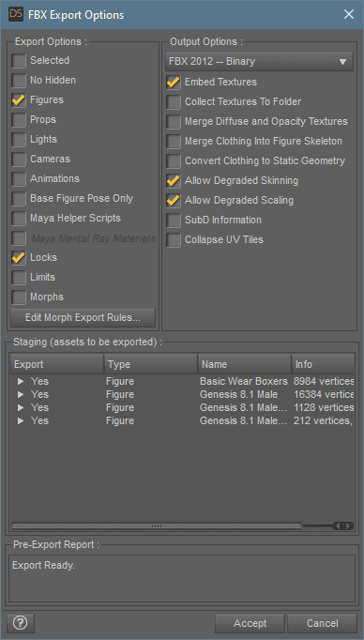Toggle Maya Helper Scripts checkbox
364x640 pixels.
tap(19, 219)
